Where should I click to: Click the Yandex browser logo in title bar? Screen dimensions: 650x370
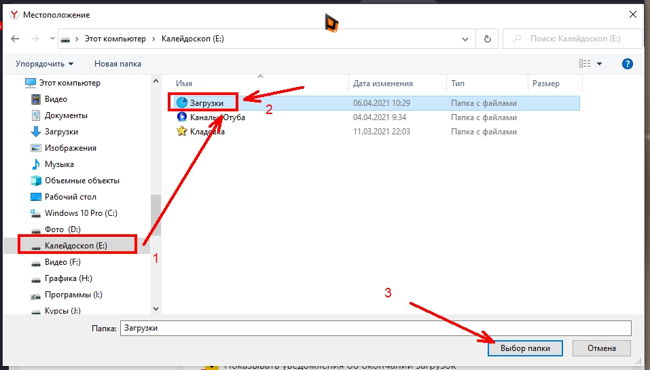(x=14, y=15)
